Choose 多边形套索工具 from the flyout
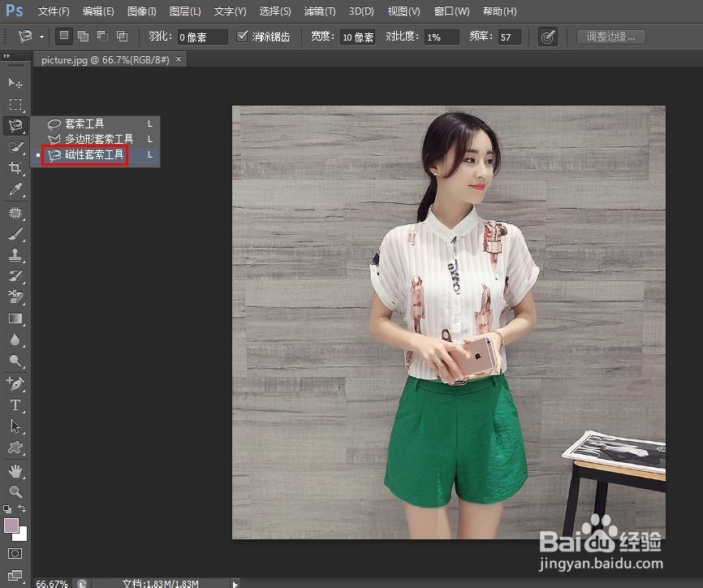703x588 pixels. click(96, 140)
